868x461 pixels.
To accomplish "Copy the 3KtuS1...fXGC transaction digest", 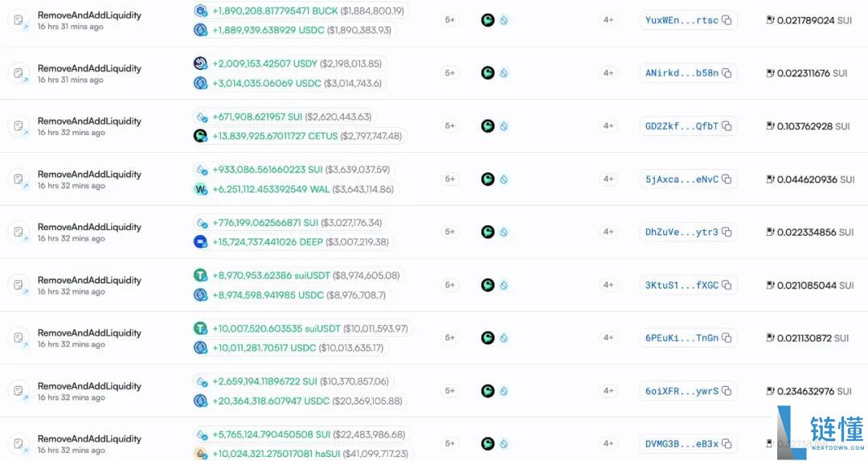I will click(x=727, y=285).
